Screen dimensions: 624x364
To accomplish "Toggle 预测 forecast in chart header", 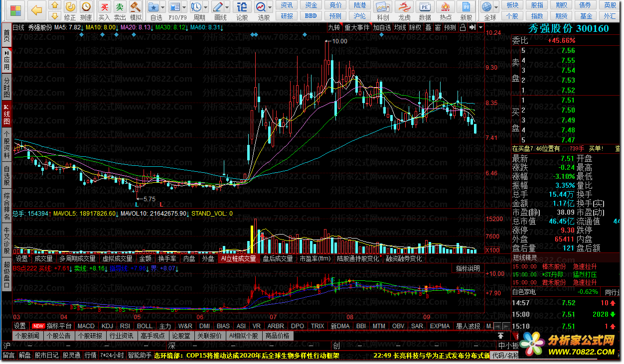I will (450, 27).
